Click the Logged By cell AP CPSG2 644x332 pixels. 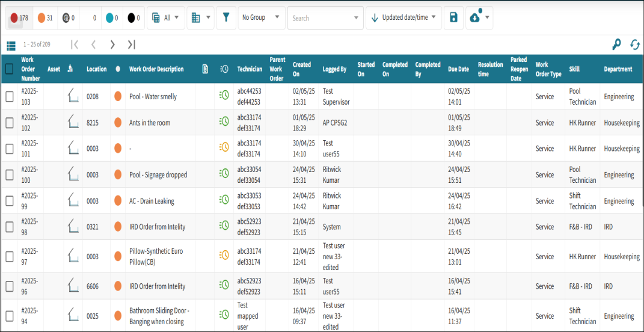click(x=335, y=123)
